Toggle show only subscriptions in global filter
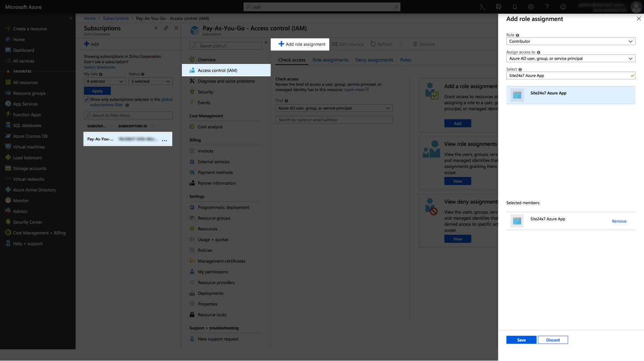The image size is (644, 361). [x=87, y=99]
